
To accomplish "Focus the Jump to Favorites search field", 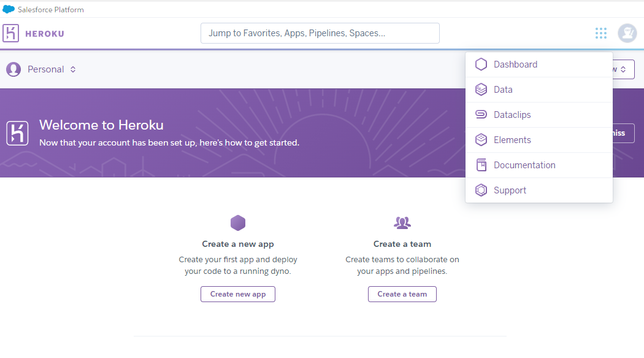I will click(320, 33).
